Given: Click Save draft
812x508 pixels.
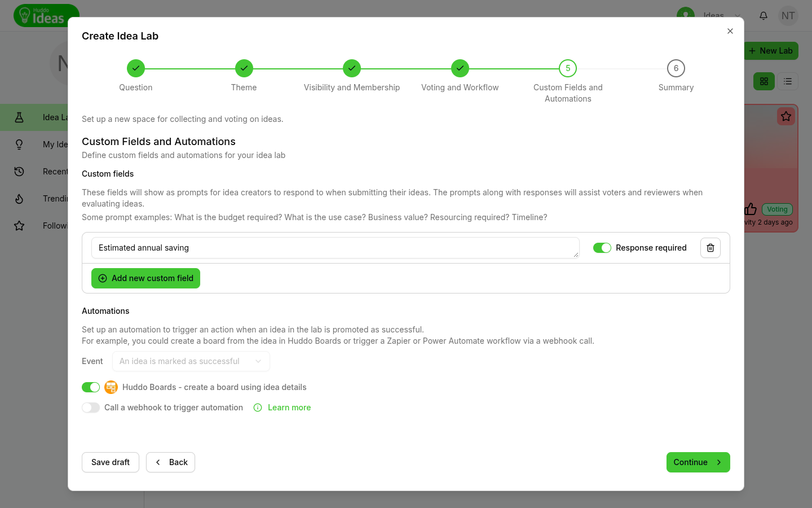Looking at the screenshot, I should click(x=111, y=462).
